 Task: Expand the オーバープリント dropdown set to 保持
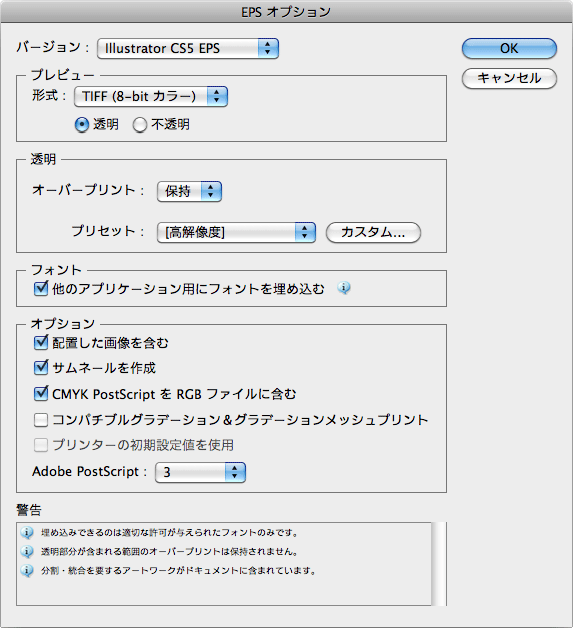[x=189, y=191]
